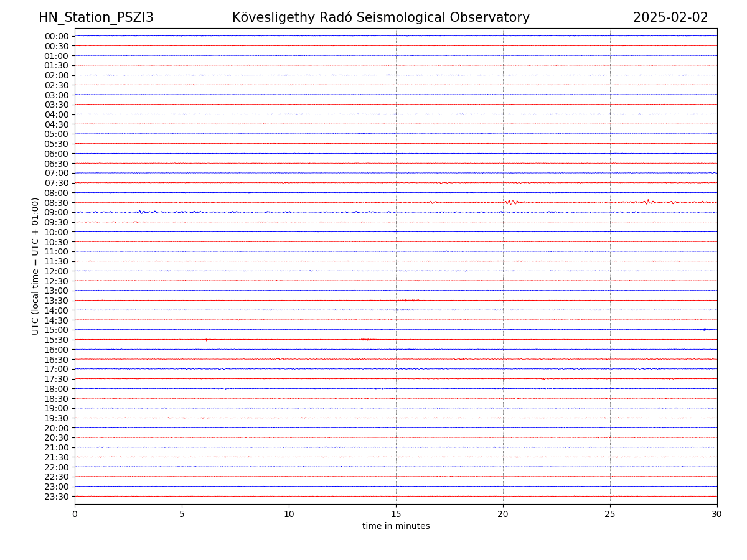Click the HN_Station_PSZI3 station label
The width and height of the screenshot is (747, 560).
click(96, 17)
